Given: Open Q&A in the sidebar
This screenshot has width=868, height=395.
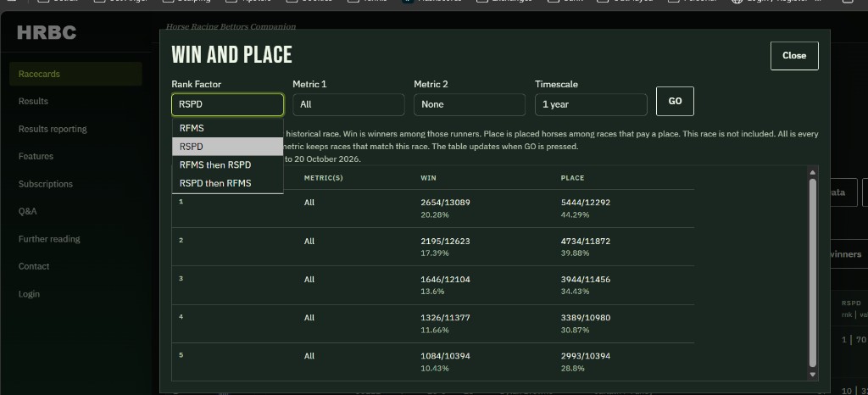Looking at the screenshot, I should [28, 211].
